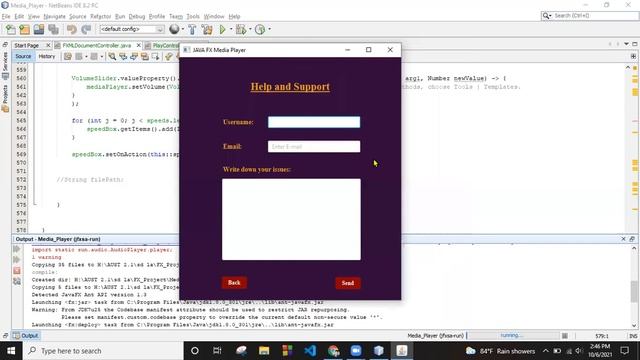Open the Refactor menu

[100, 16]
